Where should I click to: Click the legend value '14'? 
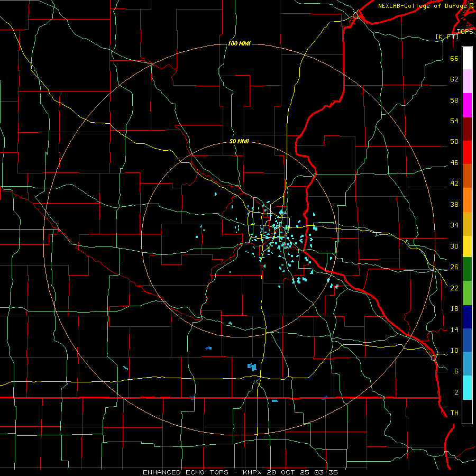point(454,329)
